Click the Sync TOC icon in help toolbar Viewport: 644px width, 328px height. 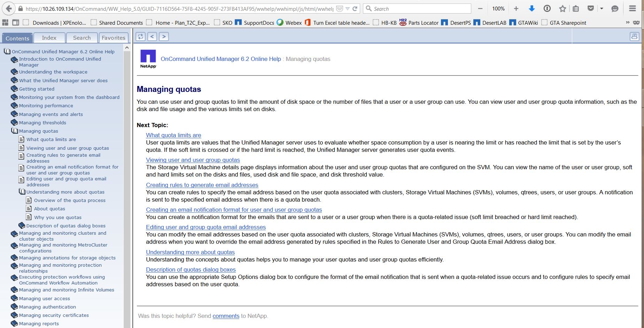140,37
